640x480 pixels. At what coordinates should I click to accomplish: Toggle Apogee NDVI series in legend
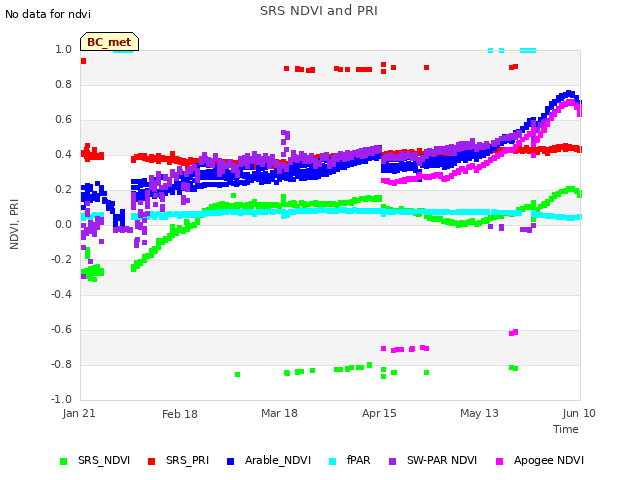[x=540, y=460]
